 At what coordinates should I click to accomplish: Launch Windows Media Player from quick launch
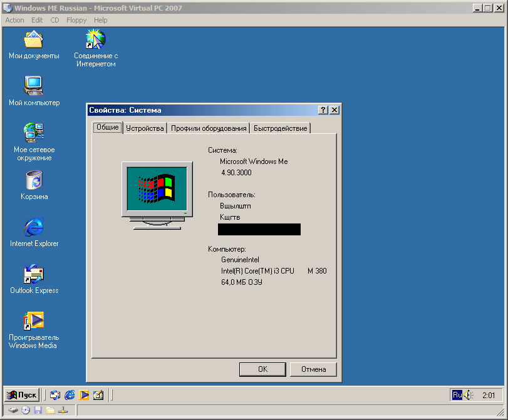[84, 395]
